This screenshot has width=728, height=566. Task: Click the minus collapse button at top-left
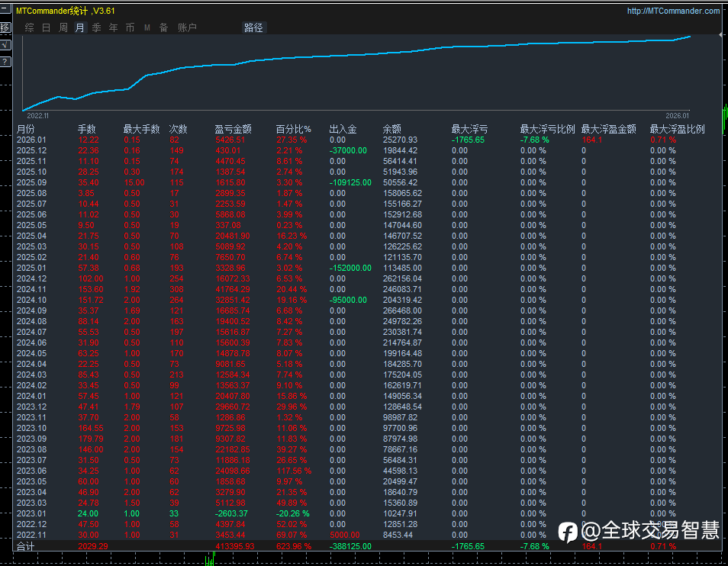coord(5,9)
